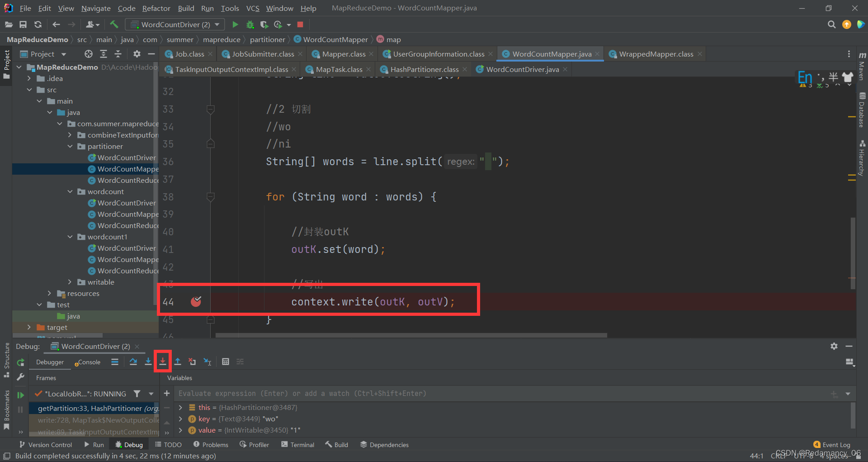Click Show Execution Point icon
Image resolution: width=868 pixels, height=462 pixels.
point(115,362)
